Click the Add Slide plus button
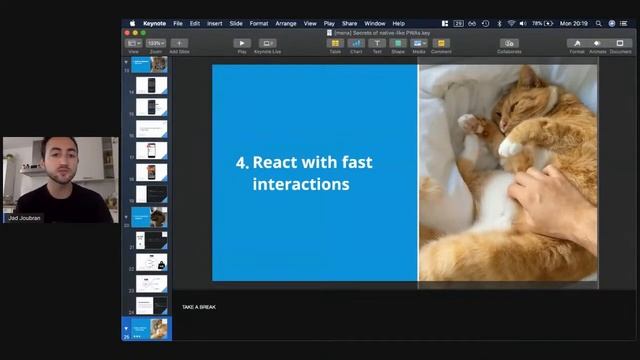The width and height of the screenshot is (640, 360). pos(179,43)
